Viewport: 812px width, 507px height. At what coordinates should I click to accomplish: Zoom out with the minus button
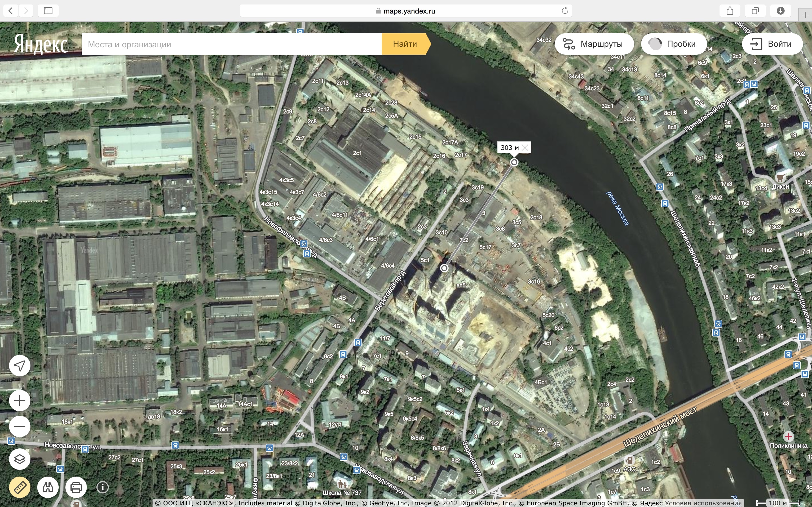(20, 426)
